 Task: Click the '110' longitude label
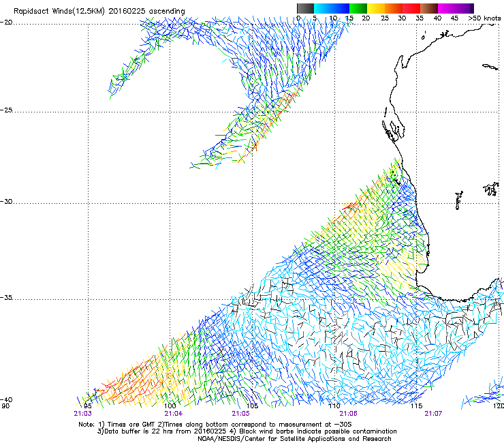[334, 406]
